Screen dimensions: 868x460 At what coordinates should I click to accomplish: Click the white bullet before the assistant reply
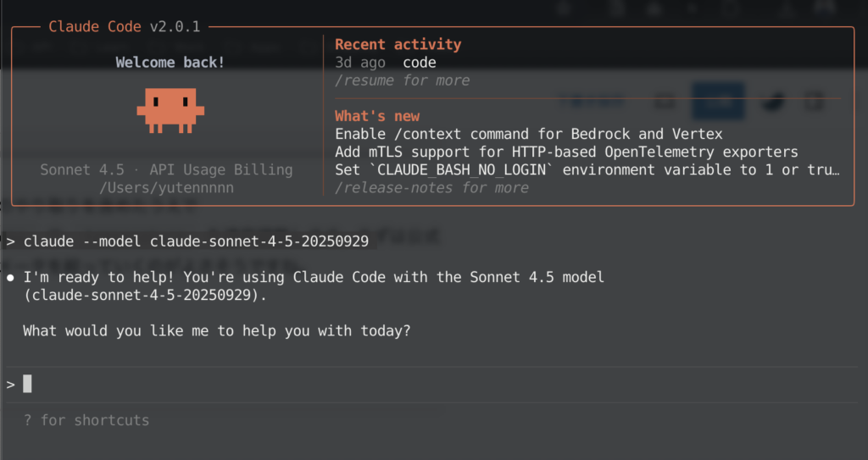tap(10, 278)
